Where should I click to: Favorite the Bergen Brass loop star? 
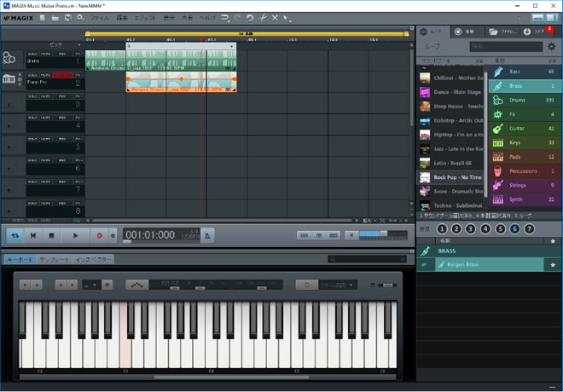point(553,266)
